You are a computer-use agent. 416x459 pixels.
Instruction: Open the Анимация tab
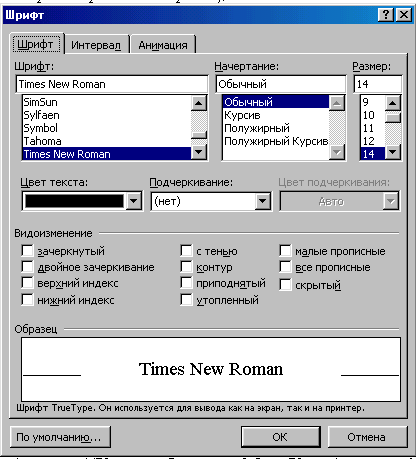pos(163,45)
